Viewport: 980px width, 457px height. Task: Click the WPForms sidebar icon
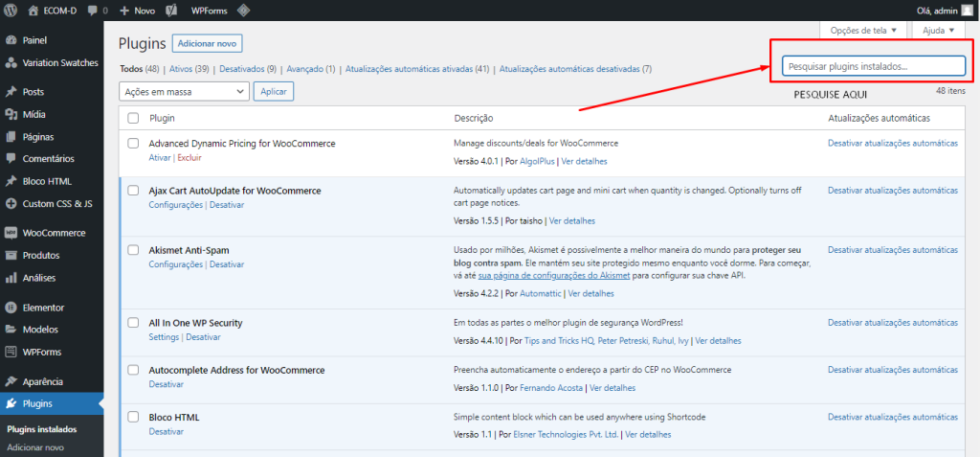coord(11,352)
